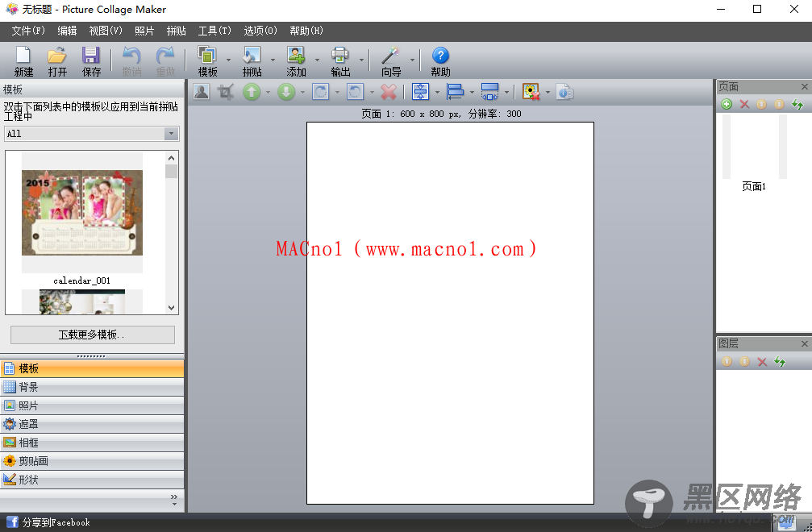Switch to the 遮罩 sidebar section
Viewport: 812px width, 532px height.
coord(92,424)
